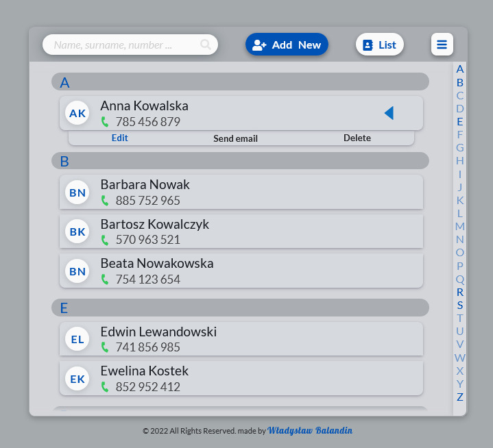
Task: Click the magnifier search icon
Action: tap(205, 45)
